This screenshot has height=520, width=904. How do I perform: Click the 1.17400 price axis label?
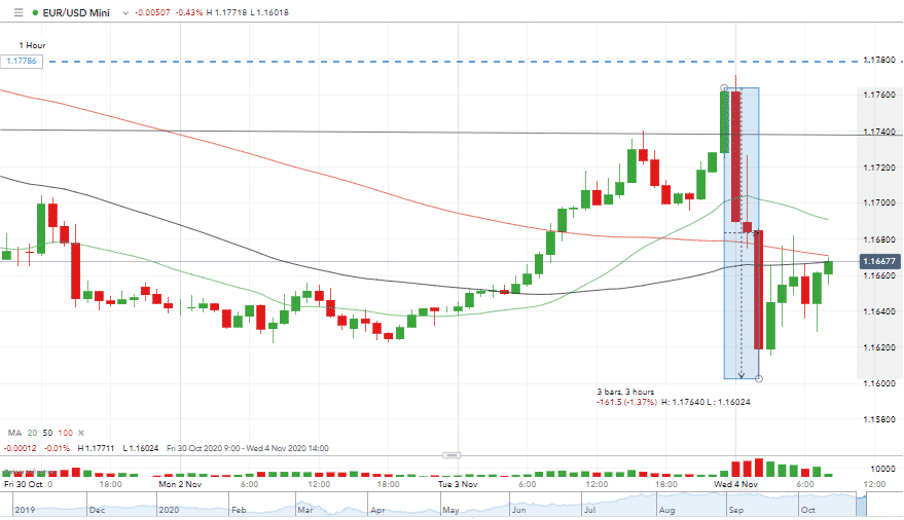coord(879,132)
